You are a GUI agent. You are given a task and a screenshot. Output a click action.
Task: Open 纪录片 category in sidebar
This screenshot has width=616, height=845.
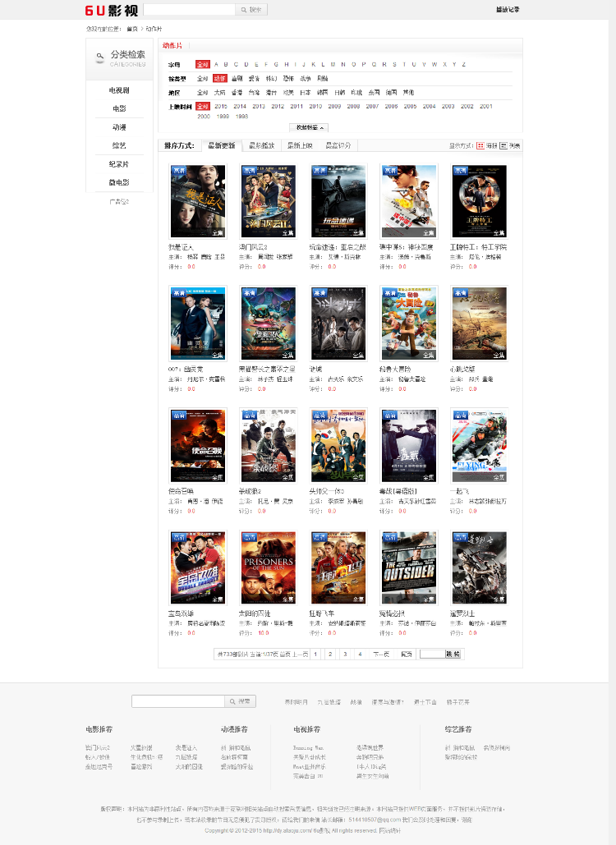tap(119, 164)
